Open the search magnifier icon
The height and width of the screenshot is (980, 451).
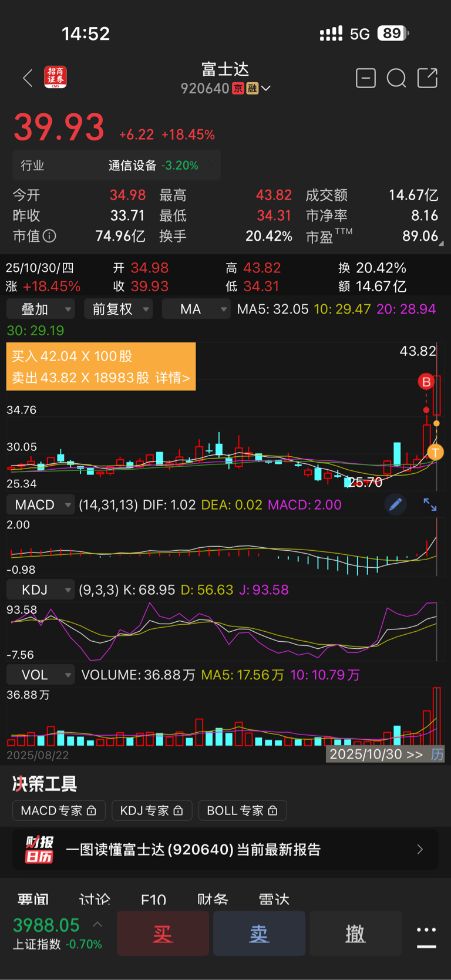coord(396,78)
